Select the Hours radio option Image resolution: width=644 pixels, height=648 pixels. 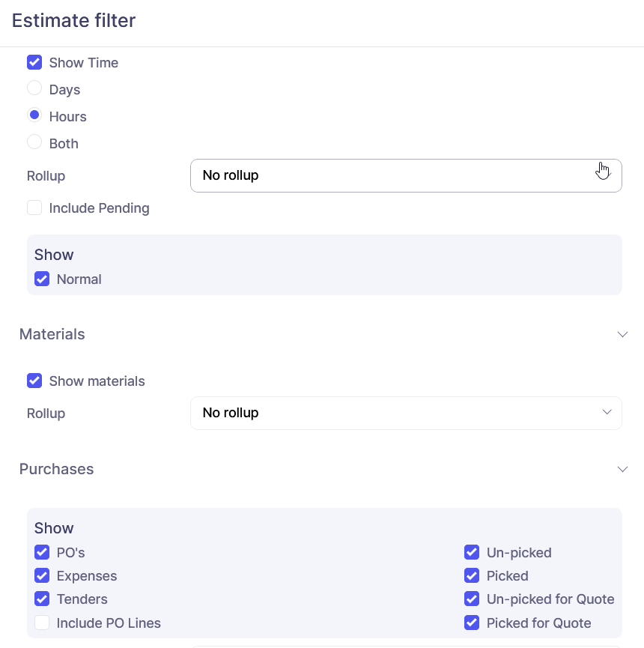tap(34, 115)
